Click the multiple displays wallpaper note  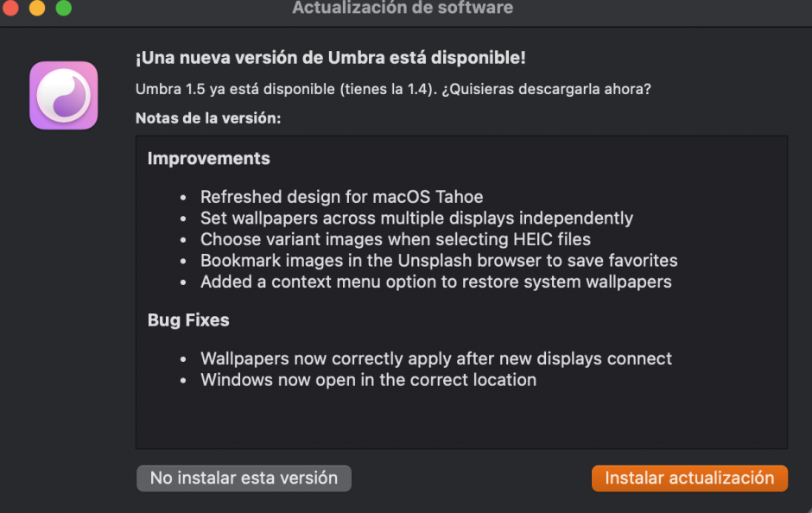click(x=416, y=218)
